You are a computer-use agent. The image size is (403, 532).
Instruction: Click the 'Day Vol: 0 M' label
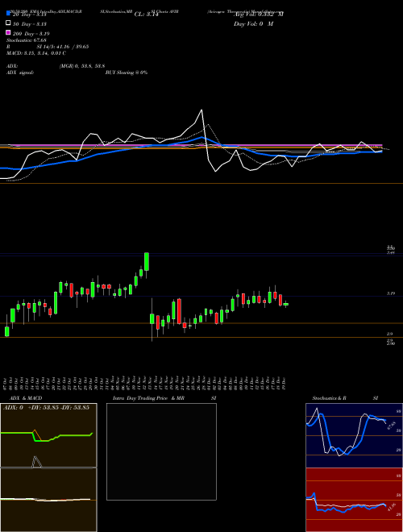point(253,24)
